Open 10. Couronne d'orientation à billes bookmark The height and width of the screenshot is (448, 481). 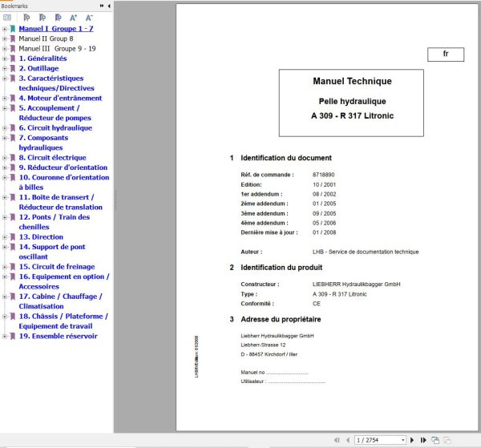64,182
